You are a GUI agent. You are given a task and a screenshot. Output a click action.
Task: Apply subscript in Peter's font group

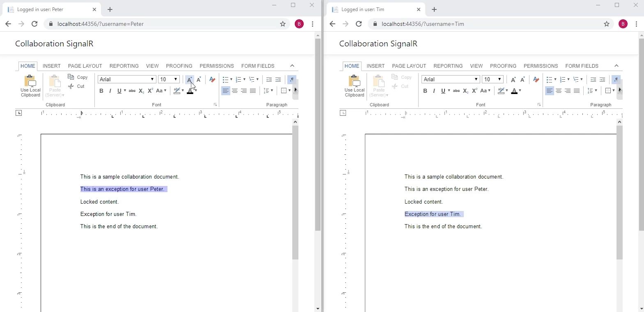tap(141, 91)
